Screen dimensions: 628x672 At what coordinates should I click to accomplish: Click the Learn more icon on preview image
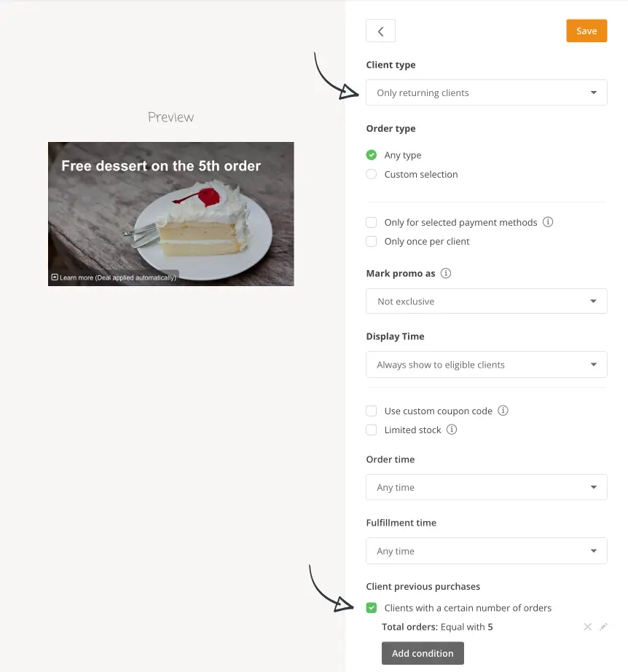[x=55, y=277]
